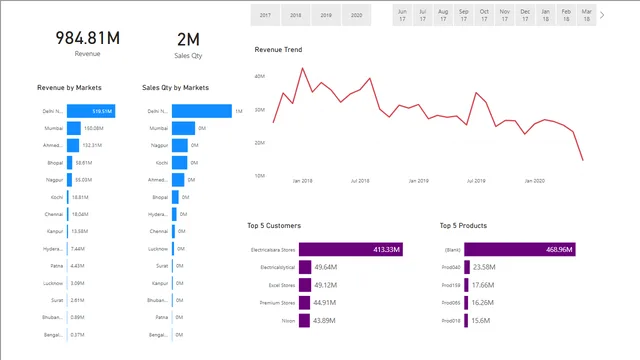Click the Surat label in Sales Qty chart
The image size is (640, 360).
coord(162,266)
